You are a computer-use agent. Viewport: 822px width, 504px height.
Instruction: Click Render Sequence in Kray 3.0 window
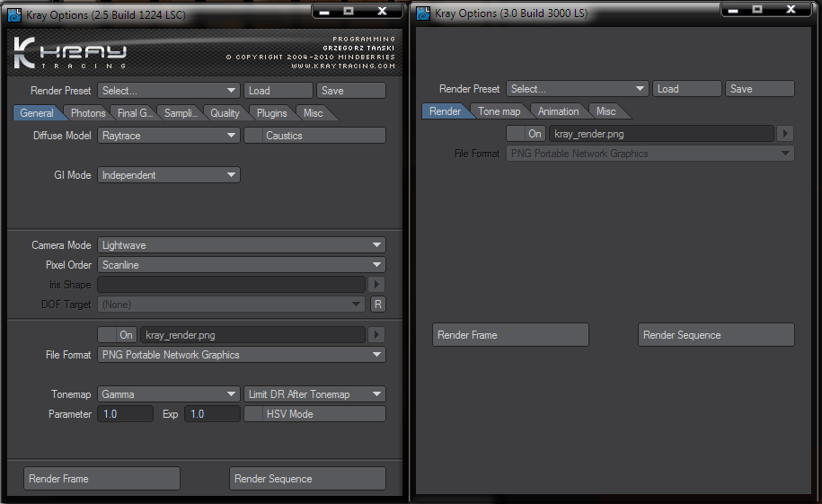pos(715,335)
